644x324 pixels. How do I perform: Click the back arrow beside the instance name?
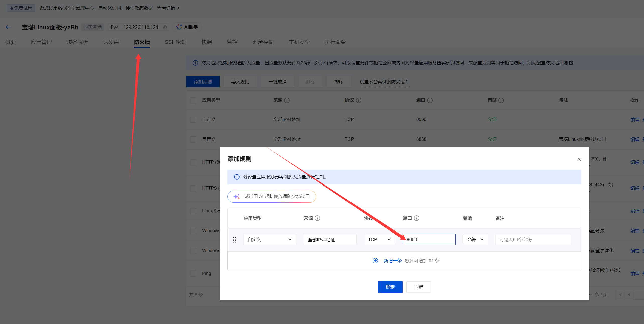8,27
